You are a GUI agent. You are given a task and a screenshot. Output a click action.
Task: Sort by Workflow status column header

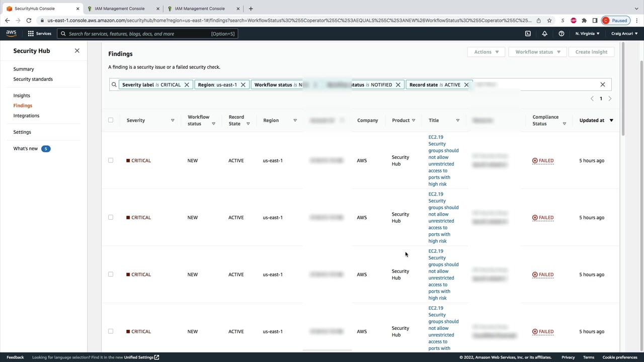(x=213, y=124)
